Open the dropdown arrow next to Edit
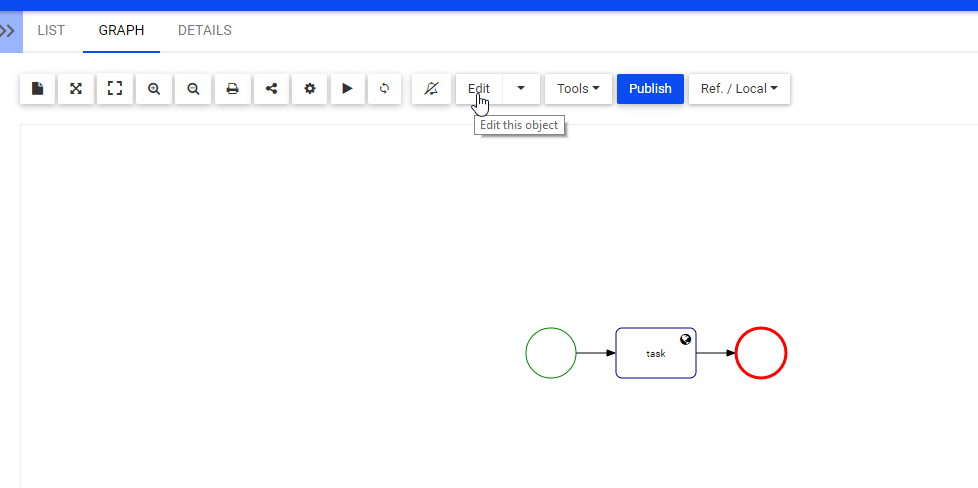The width and height of the screenshot is (978, 488). click(x=521, y=89)
